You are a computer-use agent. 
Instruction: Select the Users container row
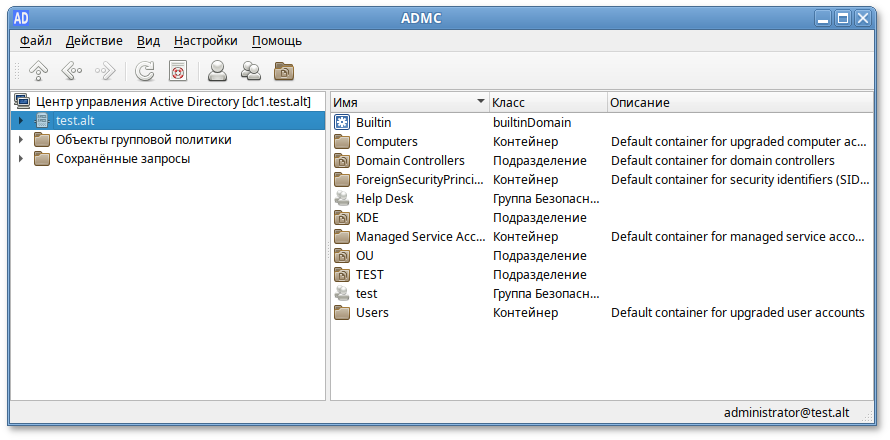(x=372, y=313)
